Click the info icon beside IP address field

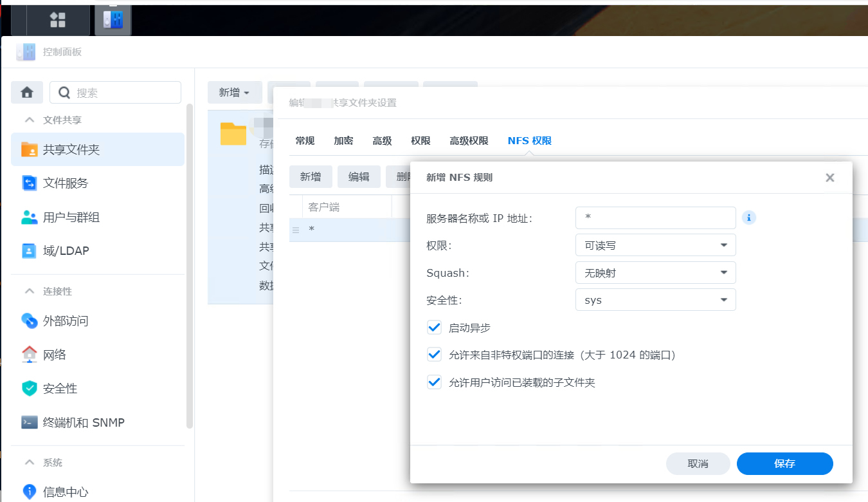(x=748, y=218)
